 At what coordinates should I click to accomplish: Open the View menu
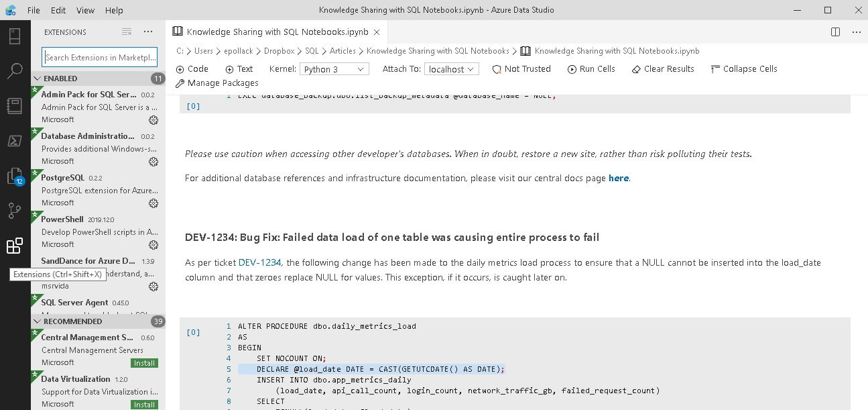[85, 10]
